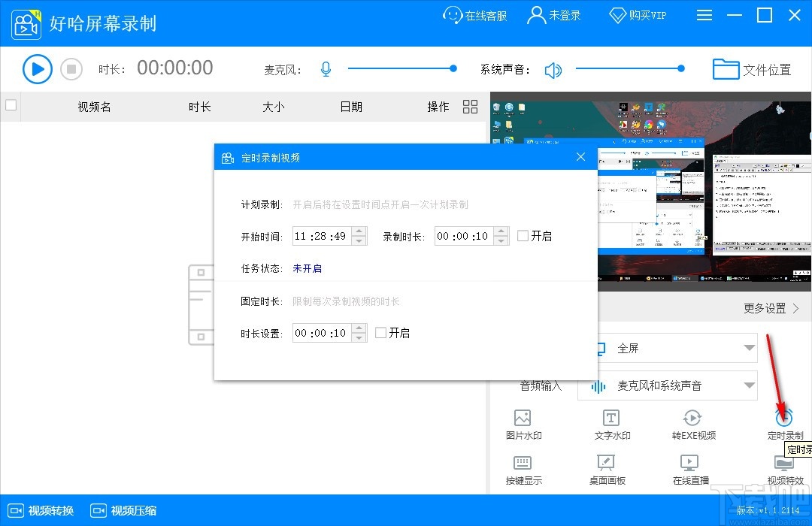Screen dimensions: 812x526
Task: Launch the 桌面画板 desktop drawing board
Action: (x=607, y=471)
